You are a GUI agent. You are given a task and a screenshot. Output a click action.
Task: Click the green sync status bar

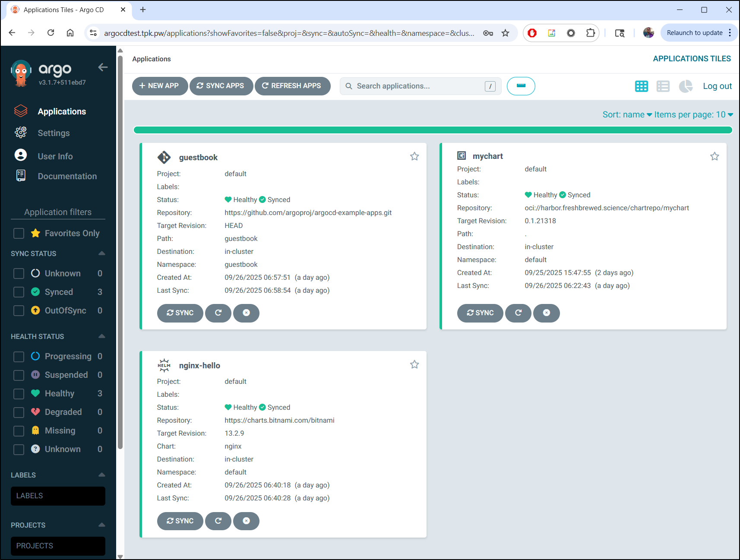[433, 130]
